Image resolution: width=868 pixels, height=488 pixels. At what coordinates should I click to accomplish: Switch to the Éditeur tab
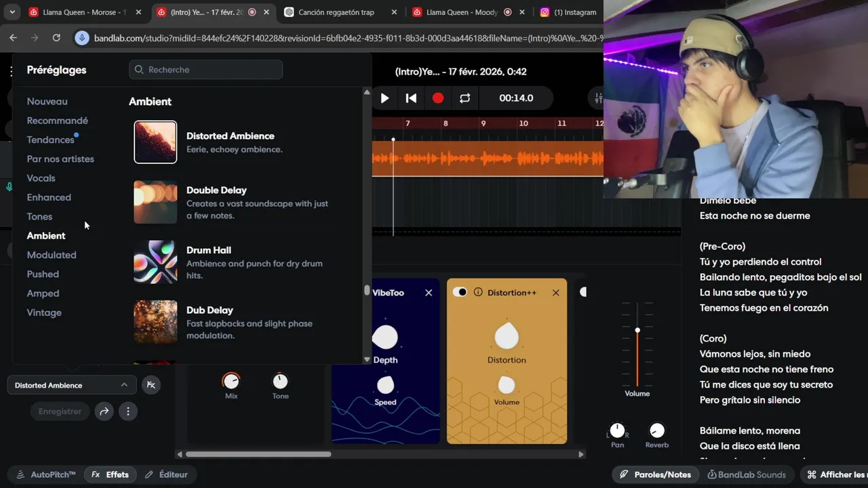point(166,474)
